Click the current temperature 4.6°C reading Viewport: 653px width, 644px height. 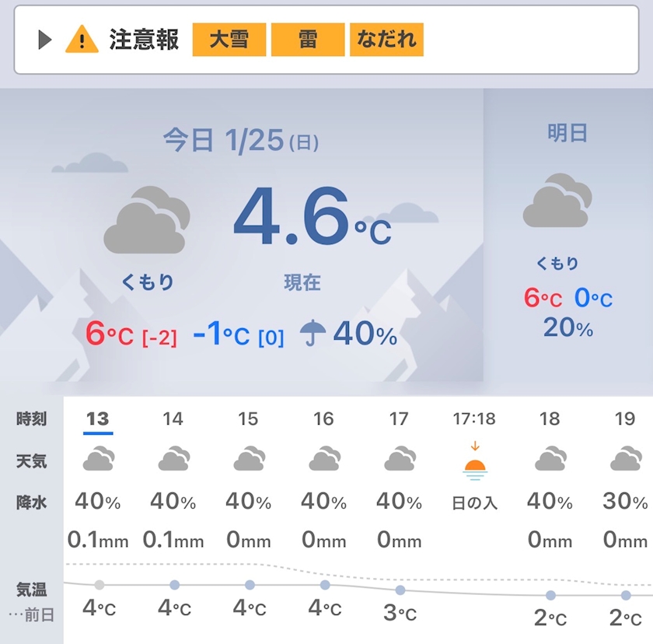click(313, 215)
